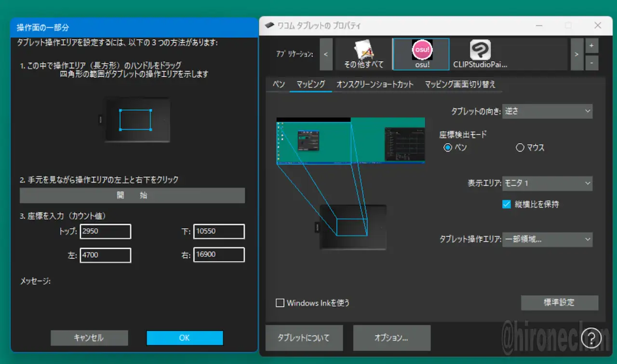Switch to the オンスクリーンショートカット tab
This screenshot has width=617, height=364.
click(375, 84)
